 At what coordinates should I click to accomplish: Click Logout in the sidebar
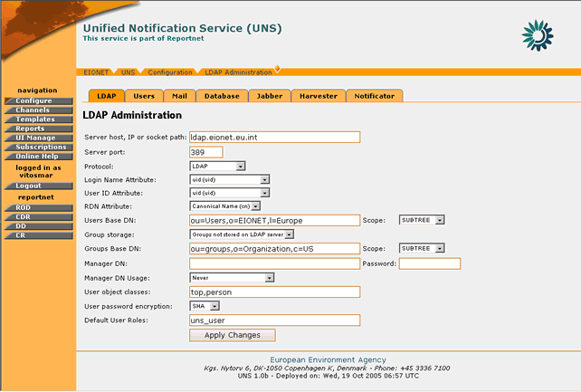(x=39, y=186)
